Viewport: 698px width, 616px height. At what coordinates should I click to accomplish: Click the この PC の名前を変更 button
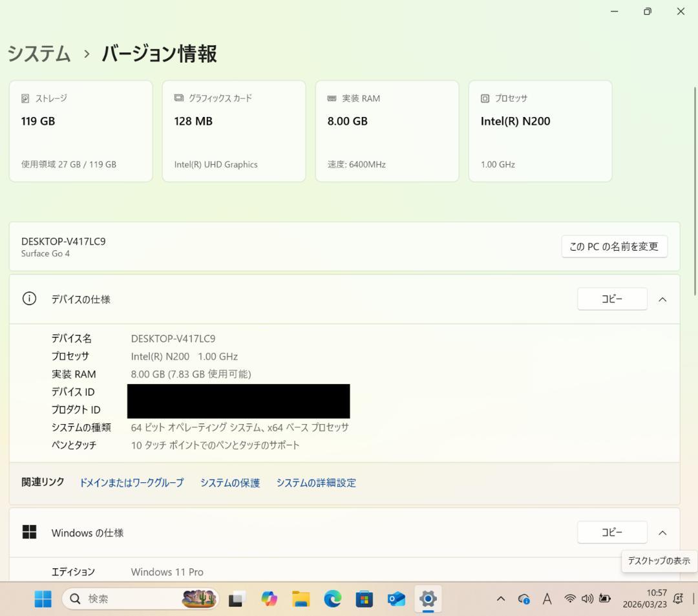click(x=614, y=246)
